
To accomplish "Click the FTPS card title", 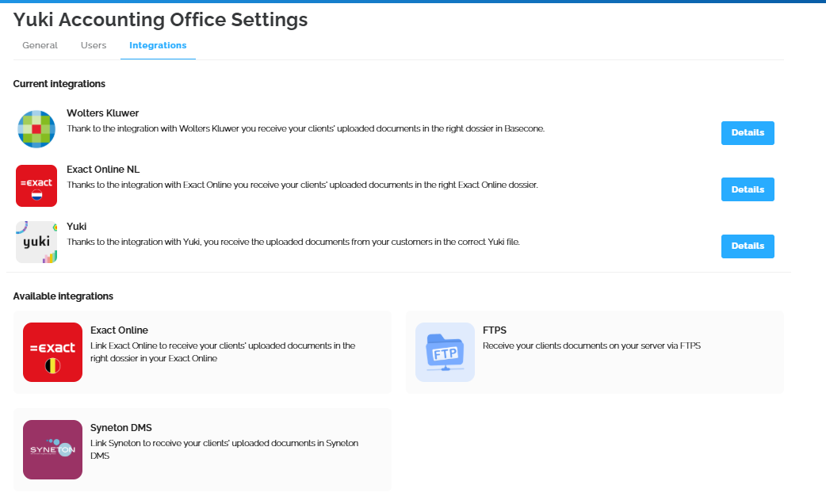I will click(495, 330).
